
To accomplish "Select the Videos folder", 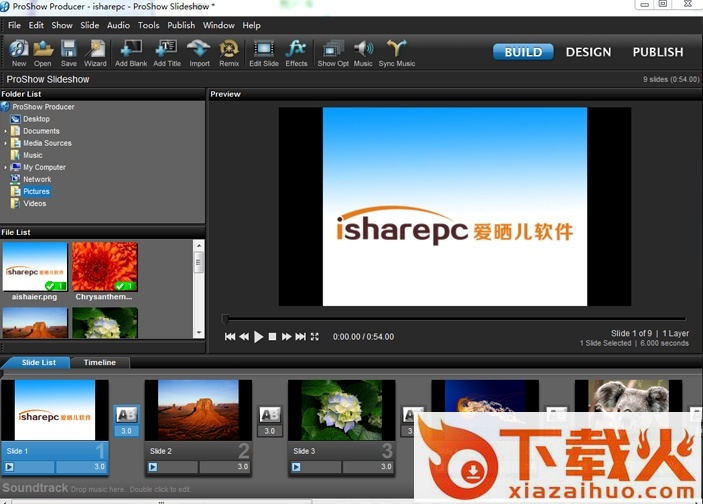I will [x=35, y=204].
